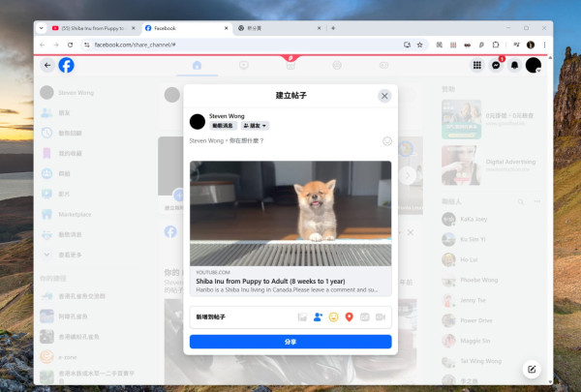Viewport: 581px width, 392px height.
Task: Open Phoebe Wong contact chat
Action: point(478,280)
